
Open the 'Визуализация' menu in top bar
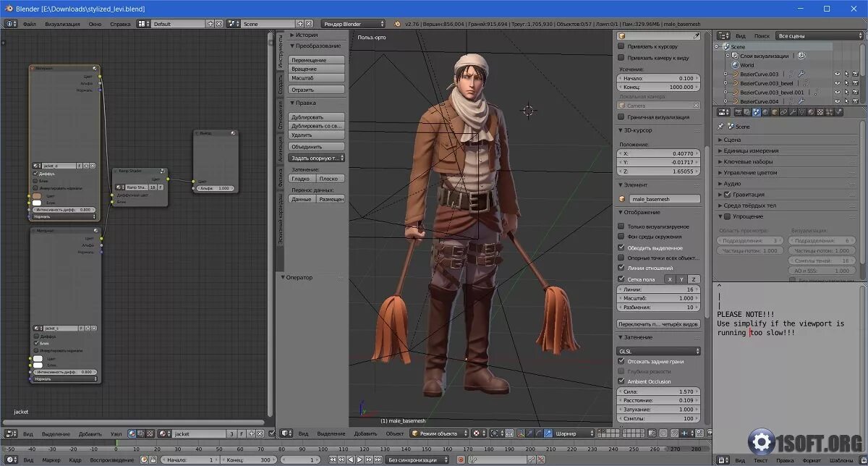coord(62,24)
